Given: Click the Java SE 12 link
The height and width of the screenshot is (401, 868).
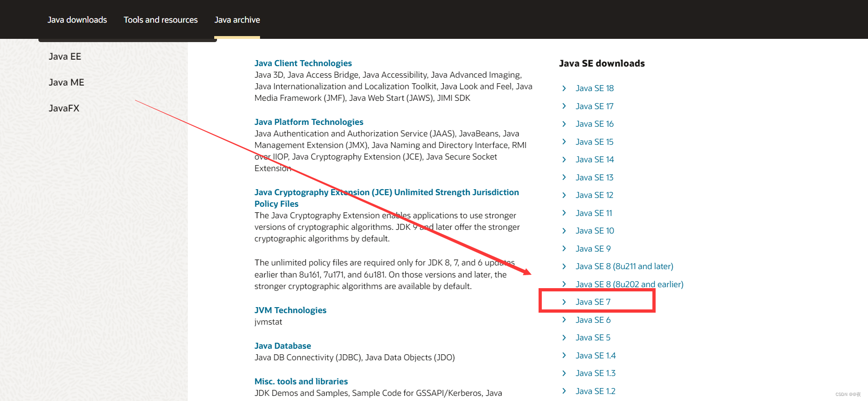Looking at the screenshot, I should pos(595,195).
